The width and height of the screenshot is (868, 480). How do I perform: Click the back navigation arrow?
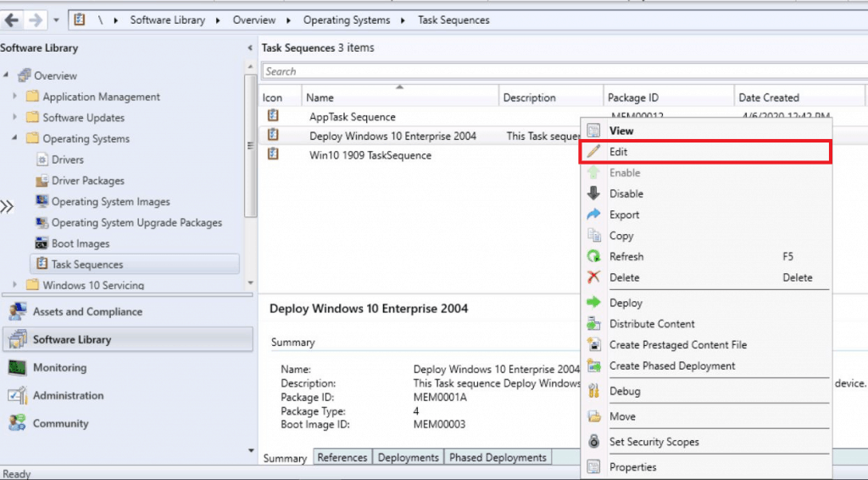point(13,20)
